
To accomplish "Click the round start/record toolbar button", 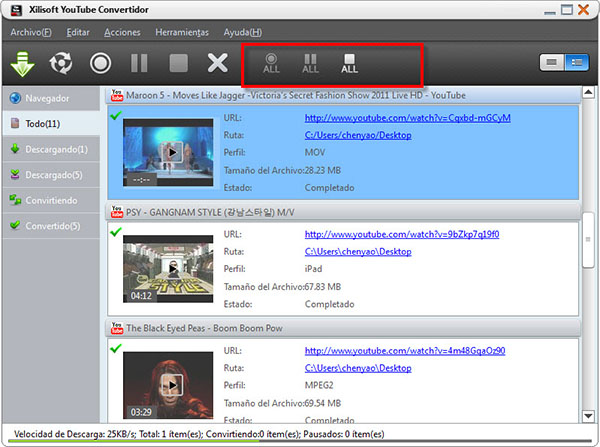I will click(101, 63).
